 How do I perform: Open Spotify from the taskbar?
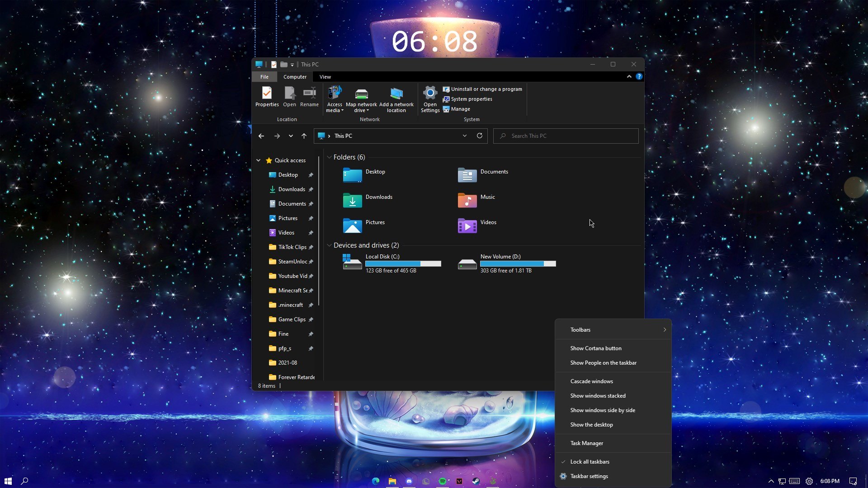(x=442, y=481)
